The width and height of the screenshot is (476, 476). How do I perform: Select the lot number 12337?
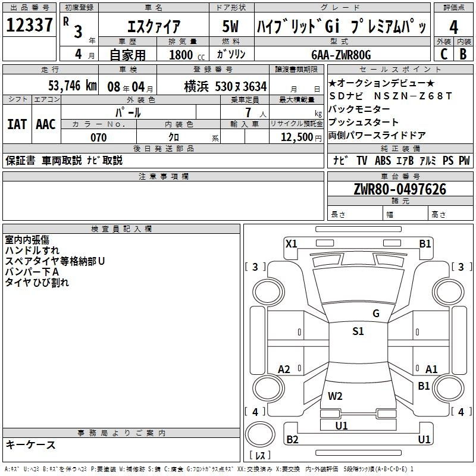click(x=29, y=26)
